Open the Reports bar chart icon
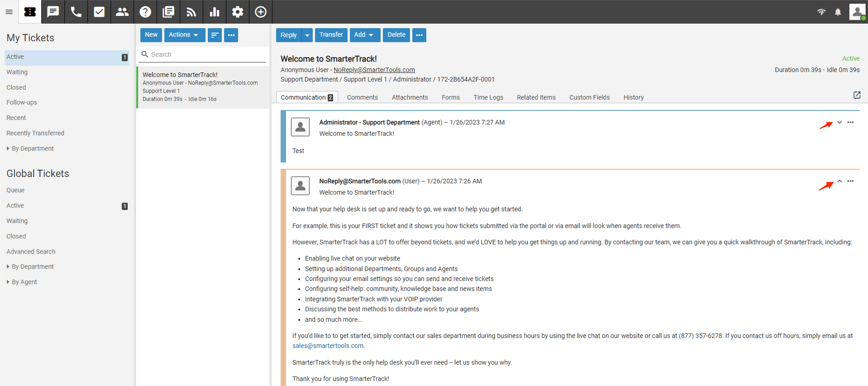The width and height of the screenshot is (868, 386). [214, 12]
